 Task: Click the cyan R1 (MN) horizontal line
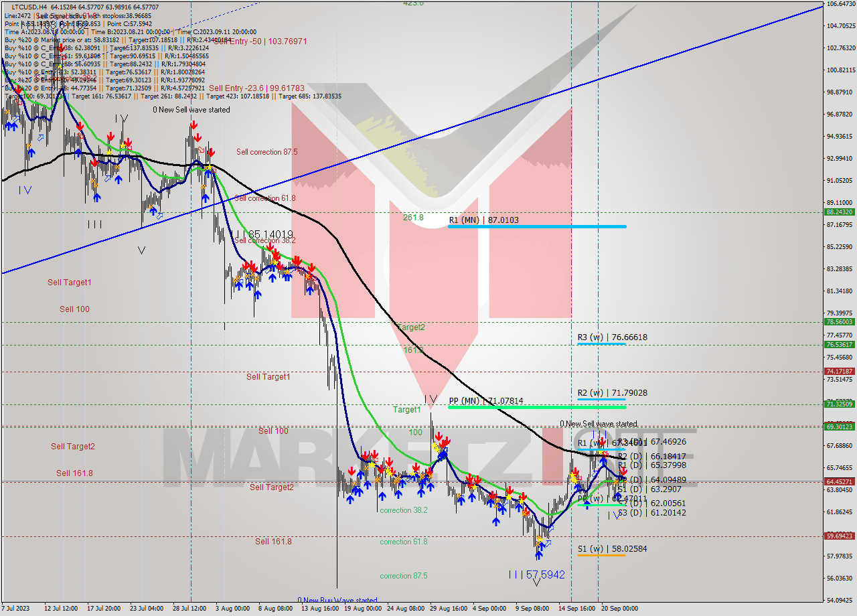tap(537, 226)
